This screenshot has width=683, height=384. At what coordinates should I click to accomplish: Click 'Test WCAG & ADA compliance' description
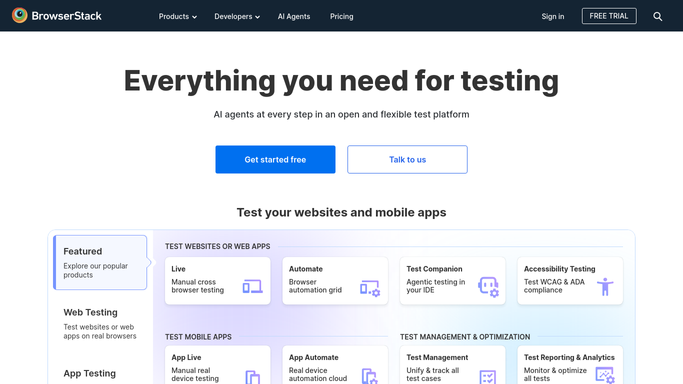(554, 286)
